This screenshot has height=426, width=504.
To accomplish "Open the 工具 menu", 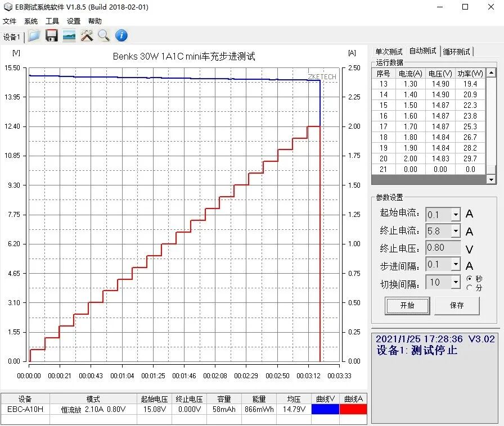I will pyautogui.click(x=52, y=21).
